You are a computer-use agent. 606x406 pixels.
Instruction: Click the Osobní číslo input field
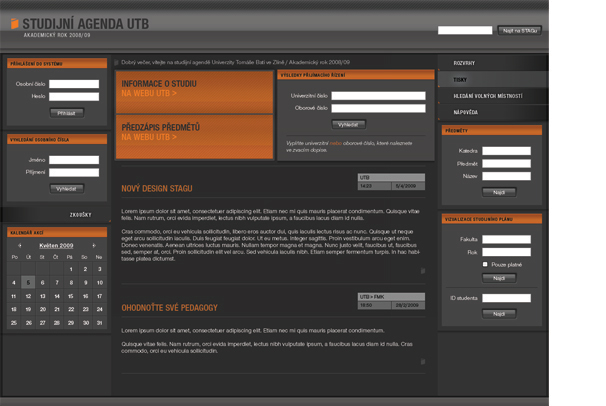(74, 84)
